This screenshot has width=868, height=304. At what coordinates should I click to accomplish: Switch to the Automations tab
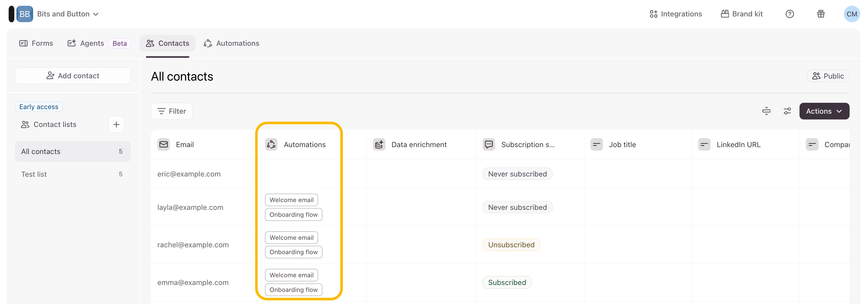point(231,43)
